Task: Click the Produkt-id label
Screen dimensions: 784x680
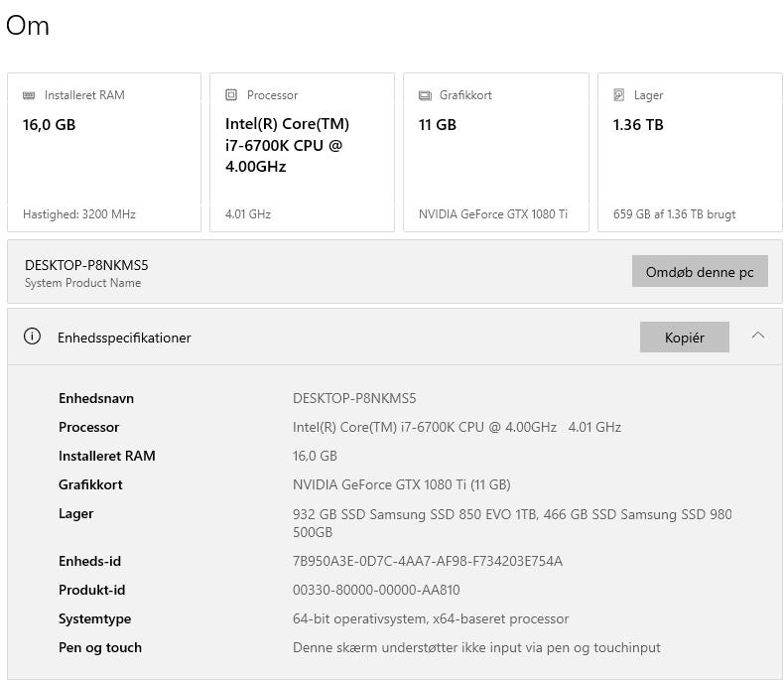Action: pos(92,590)
